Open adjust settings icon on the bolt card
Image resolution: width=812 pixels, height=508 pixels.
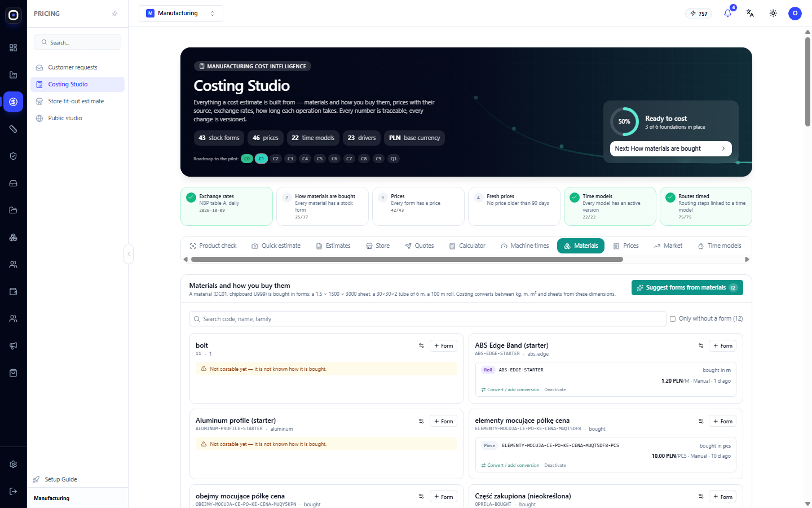click(x=421, y=345)
